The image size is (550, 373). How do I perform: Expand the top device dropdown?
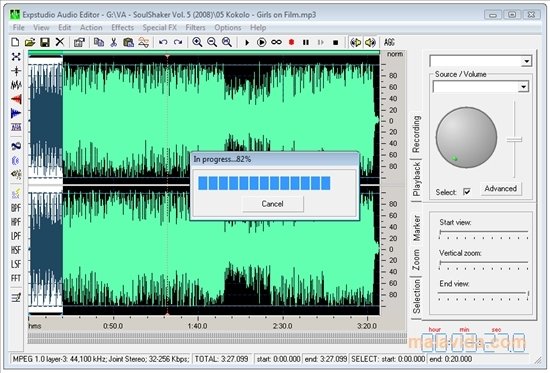526,61
